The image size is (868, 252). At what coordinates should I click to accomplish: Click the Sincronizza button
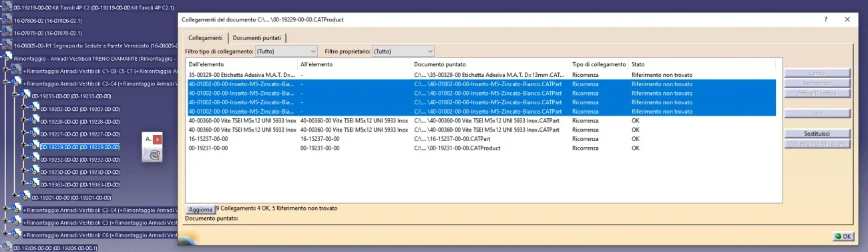(817, 83)
